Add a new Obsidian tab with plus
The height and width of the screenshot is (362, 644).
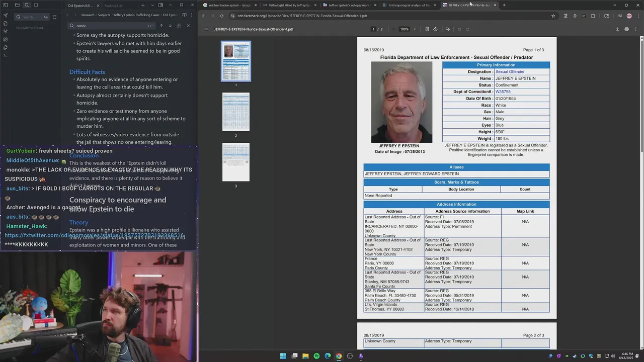(x=143, y=6)
